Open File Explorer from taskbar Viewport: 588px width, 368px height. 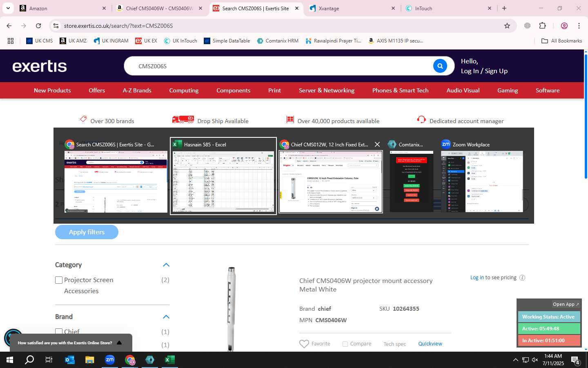pyautogui.click(x=90, y=360)
